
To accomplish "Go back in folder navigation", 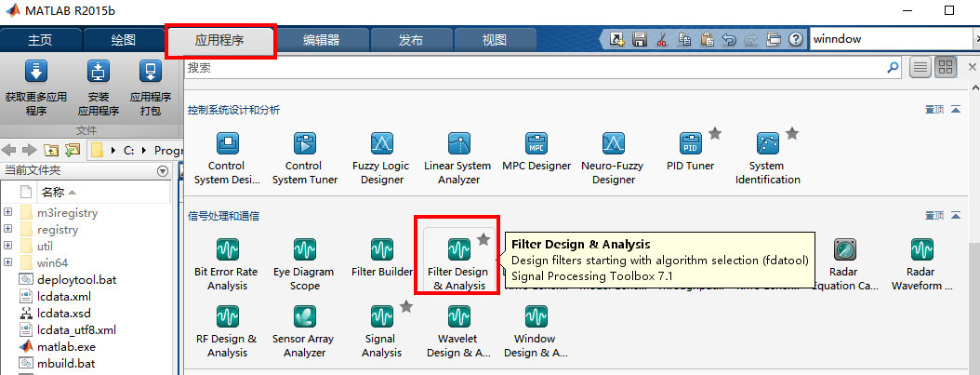I will point(8,150).
